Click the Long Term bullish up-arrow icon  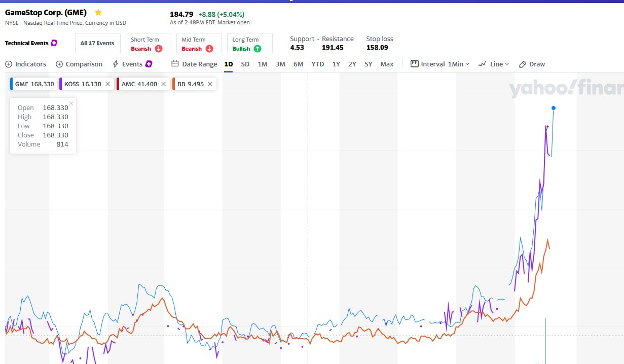pos(258,49)
